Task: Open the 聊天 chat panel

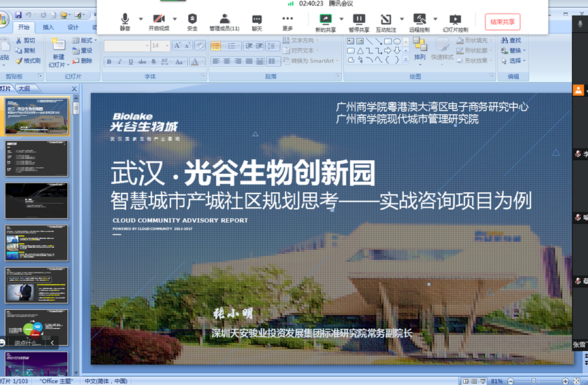Action: tap(257, 22)
